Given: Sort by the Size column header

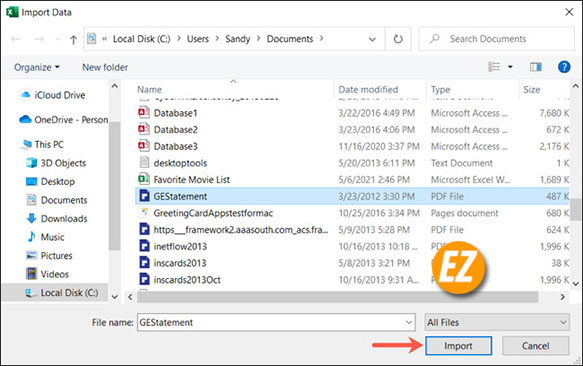Looking at the screenshot, I should coord(532,90).
